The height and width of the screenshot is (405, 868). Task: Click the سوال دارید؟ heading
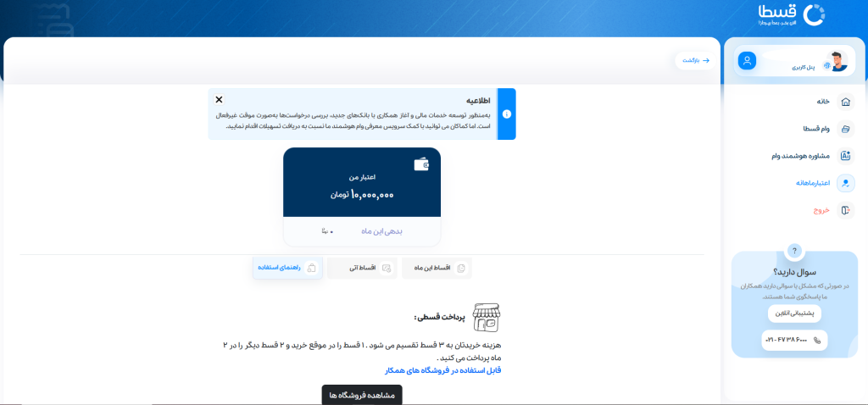(x=794, y=272)
